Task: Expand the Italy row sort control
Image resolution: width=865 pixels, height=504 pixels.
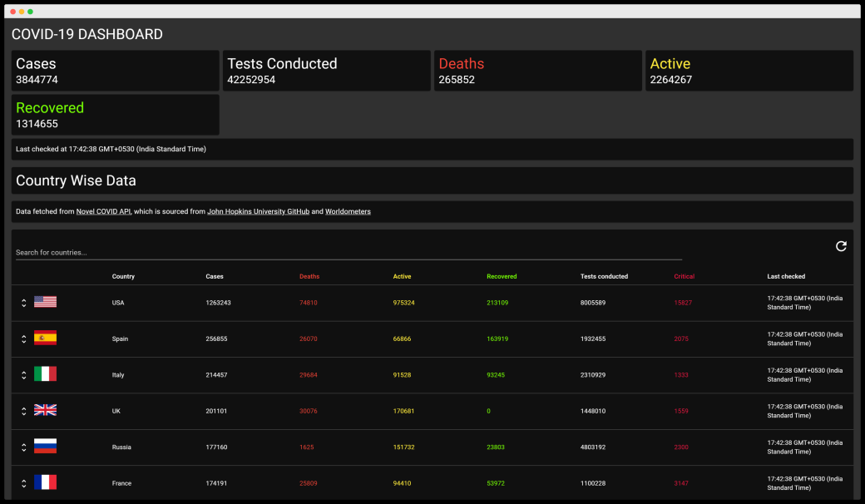Action: click(23, 374)
